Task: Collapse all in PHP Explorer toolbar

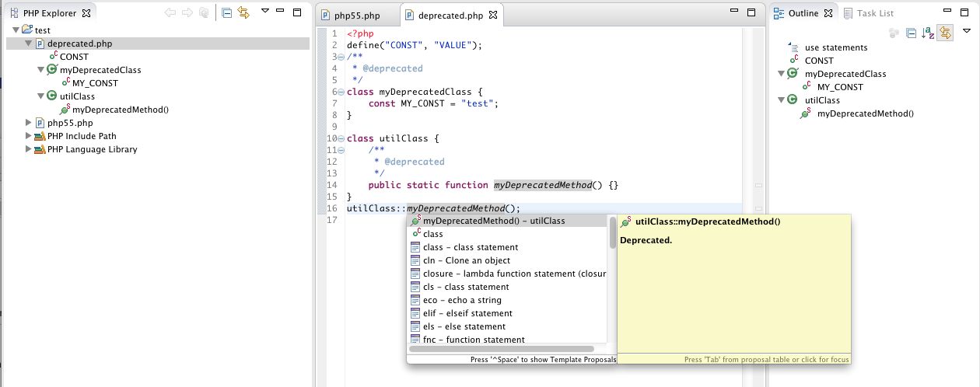Action: pyautogui.click(x=226, y=12)
